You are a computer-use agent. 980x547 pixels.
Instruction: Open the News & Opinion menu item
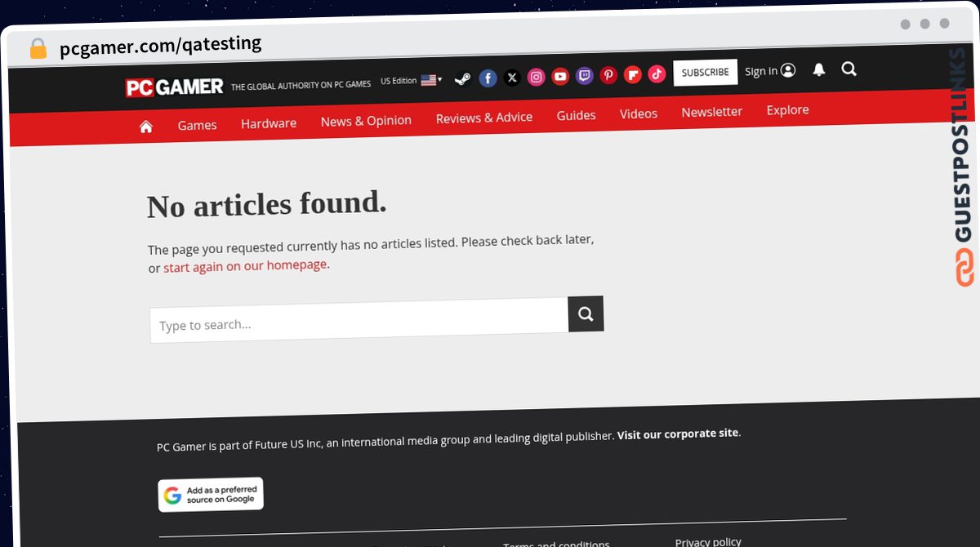tap(366, 121)
